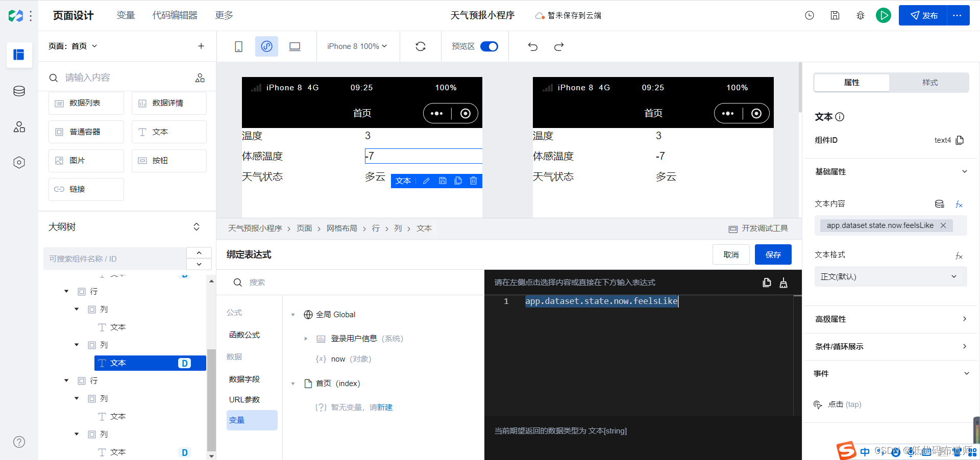The height and width of the screenshot is (460, 980).
Task: Add the 点击 (tap) event
Action: [838, 404]
